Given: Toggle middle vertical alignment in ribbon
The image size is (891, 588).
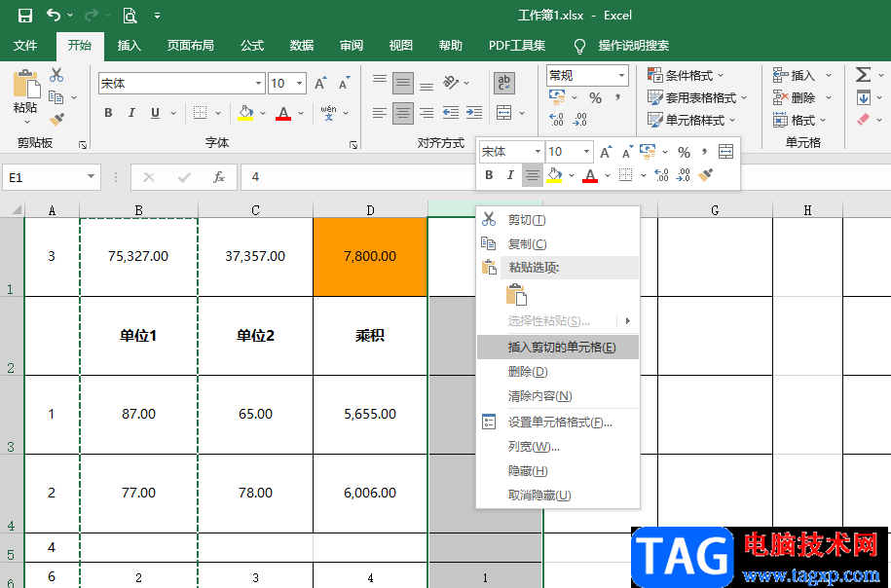Looking at the screenshot, I should [403, 83].
